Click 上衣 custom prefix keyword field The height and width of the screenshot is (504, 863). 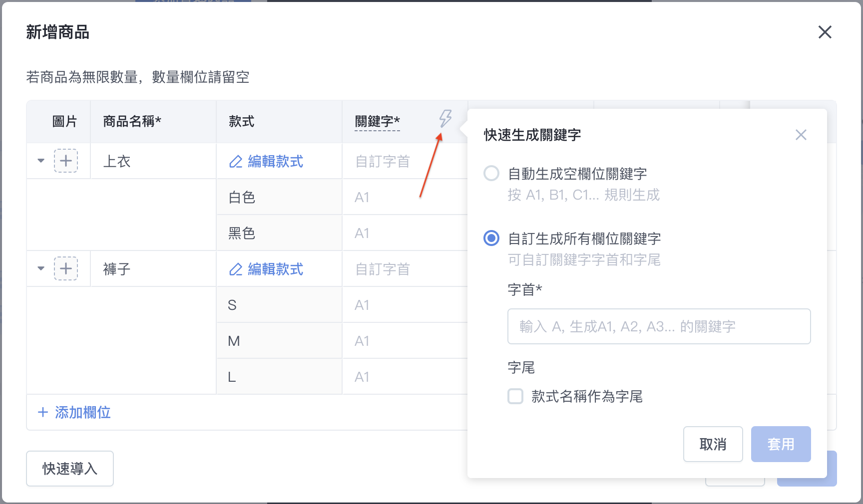(405, 161)
